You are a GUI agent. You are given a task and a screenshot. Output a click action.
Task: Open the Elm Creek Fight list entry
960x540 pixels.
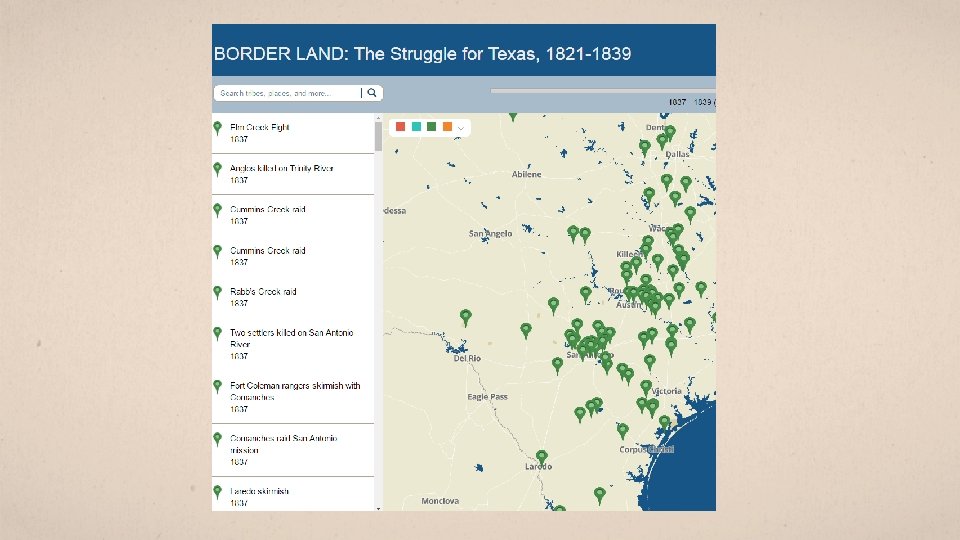[x=293, y=133]
